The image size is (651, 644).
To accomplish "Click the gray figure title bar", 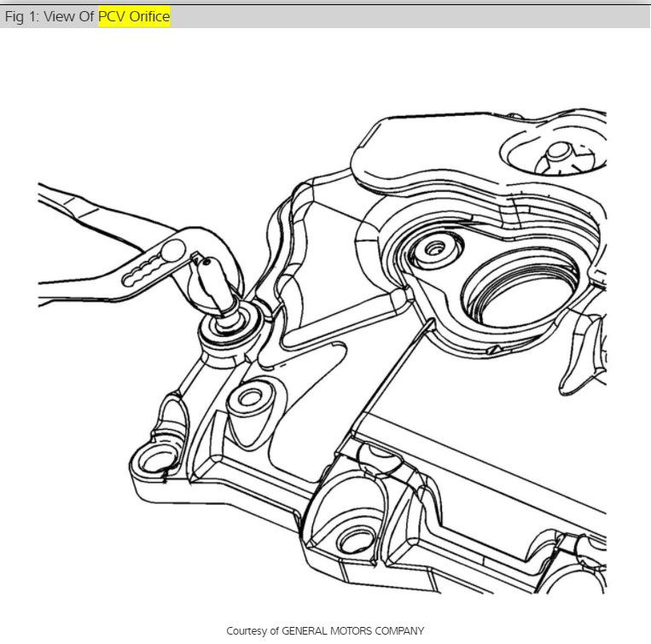I will click(326, 16).
